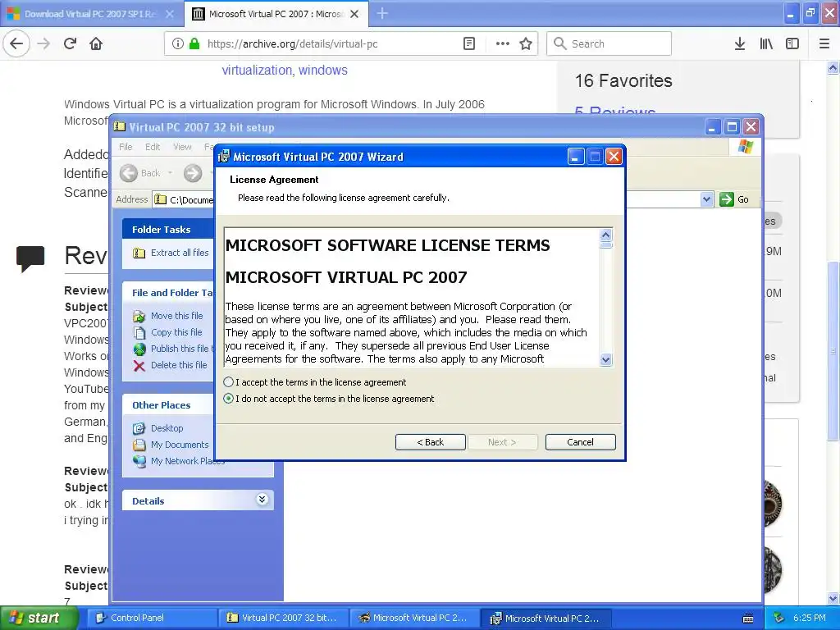Open My Network Places link
The height and width of the screenshot is (630, 840).
tap(188, 461)
